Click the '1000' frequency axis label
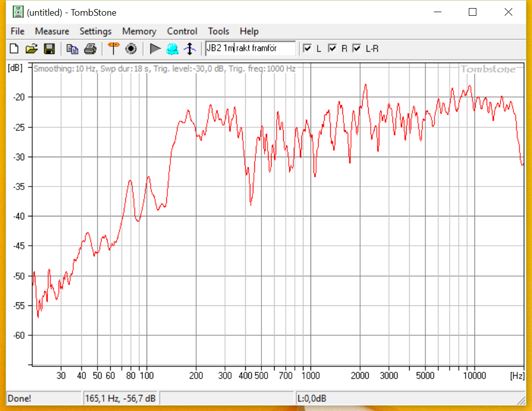This screenshot has width=532, height=411. coord(311,376)
